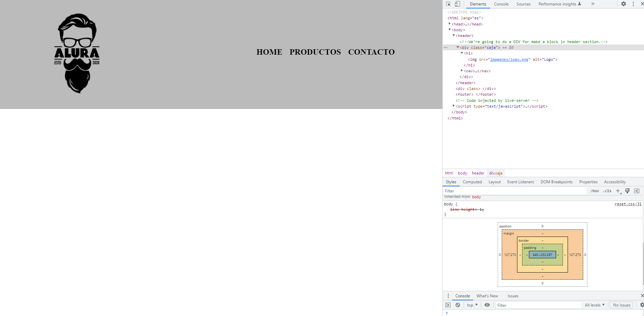Viewport: 644px width, 316px height.
Task: Expand the nav element node
Action: click(x=462, y=71)
